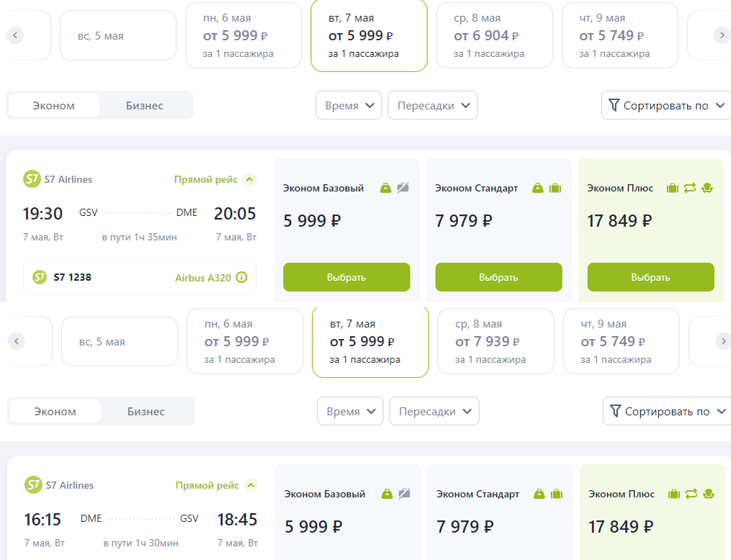731x560 pixels.
Task: Click the suitcase icon in DME–GSV Эконом Плюс
Action: point(673,493)
